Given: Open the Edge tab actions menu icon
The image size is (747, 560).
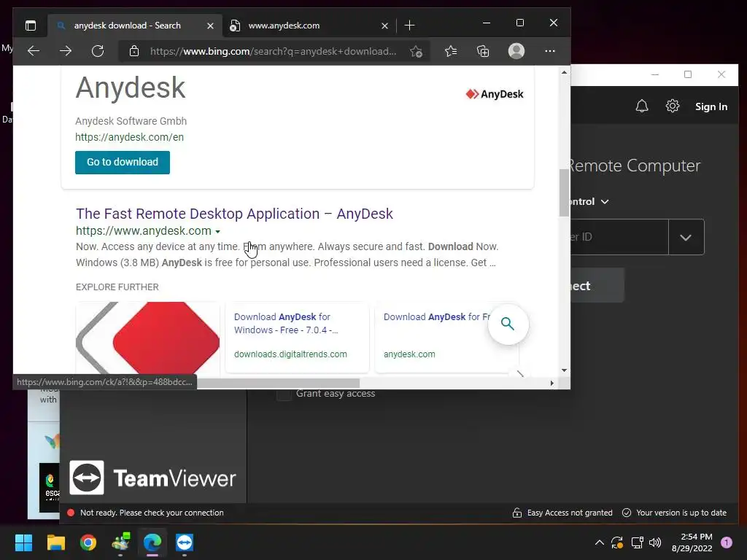Looking at the screenshot, I should (31, 26).
